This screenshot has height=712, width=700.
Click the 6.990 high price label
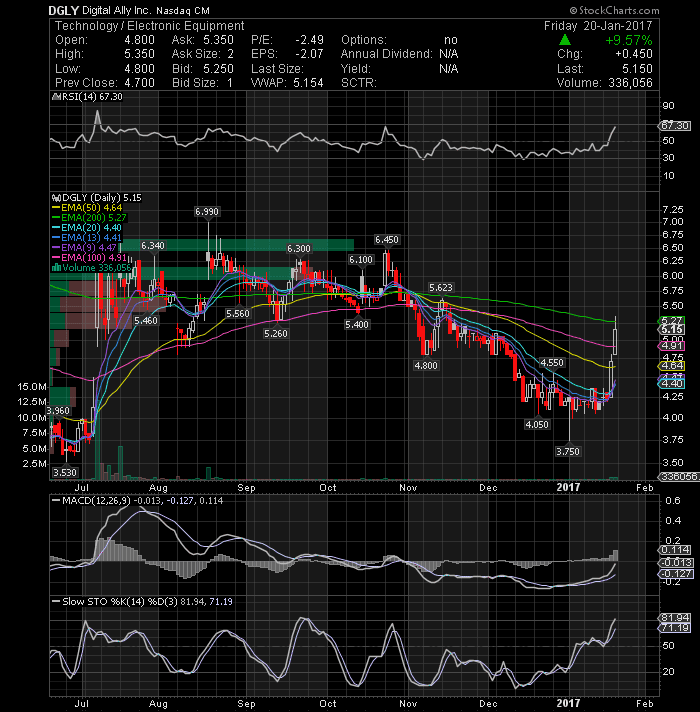coord(207,212)
